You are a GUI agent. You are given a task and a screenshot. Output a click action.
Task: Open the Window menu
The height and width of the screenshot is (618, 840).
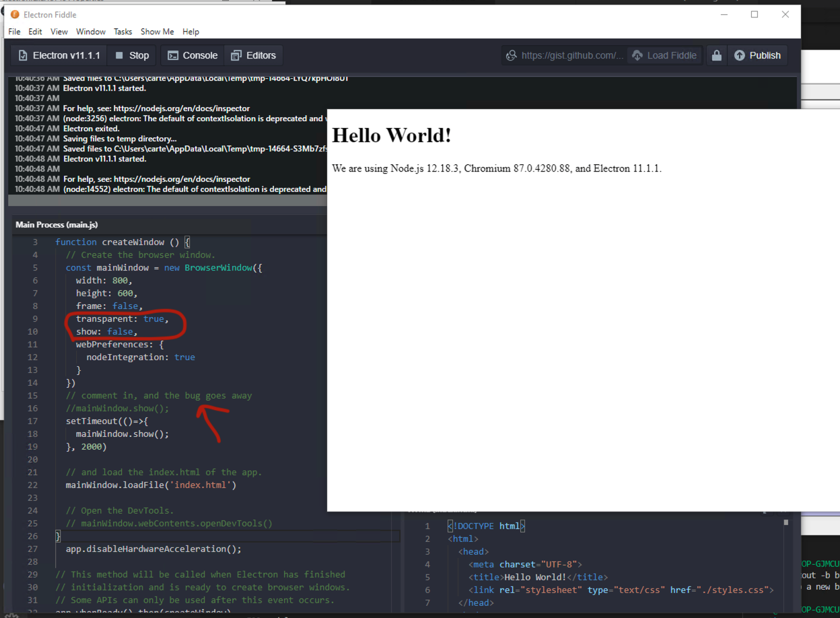click(91, 32)
